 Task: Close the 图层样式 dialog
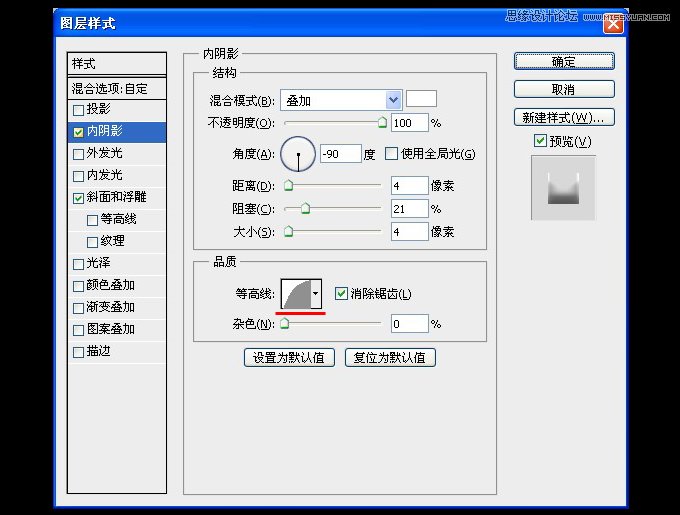click(613, 24)
